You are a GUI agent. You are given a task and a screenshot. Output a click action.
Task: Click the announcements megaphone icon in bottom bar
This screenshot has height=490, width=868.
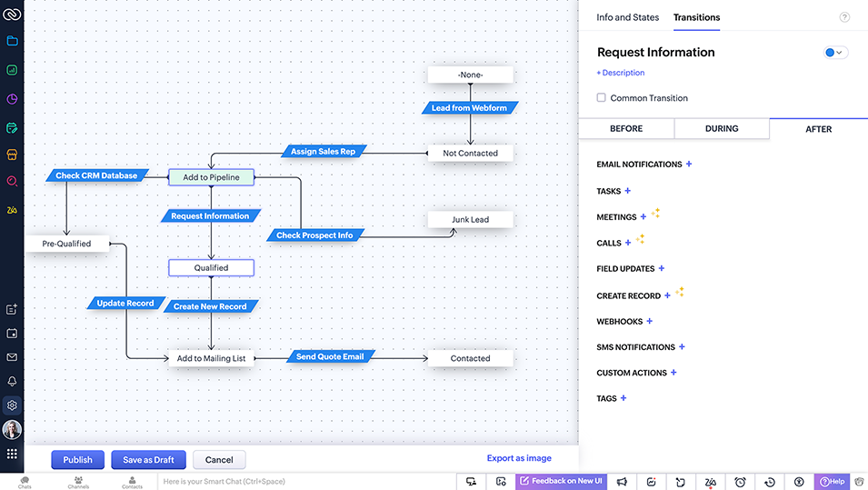pos(623,482)
